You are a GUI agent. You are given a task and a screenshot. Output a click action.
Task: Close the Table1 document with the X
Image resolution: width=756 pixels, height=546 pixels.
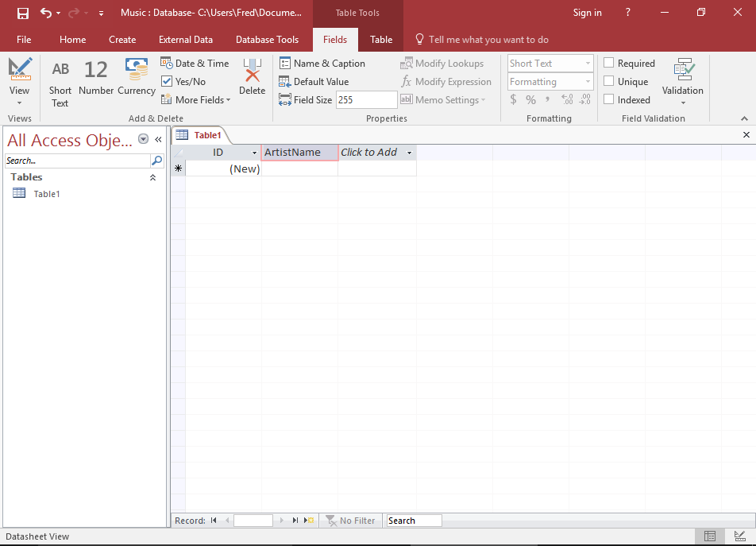(x=746, y=135)
